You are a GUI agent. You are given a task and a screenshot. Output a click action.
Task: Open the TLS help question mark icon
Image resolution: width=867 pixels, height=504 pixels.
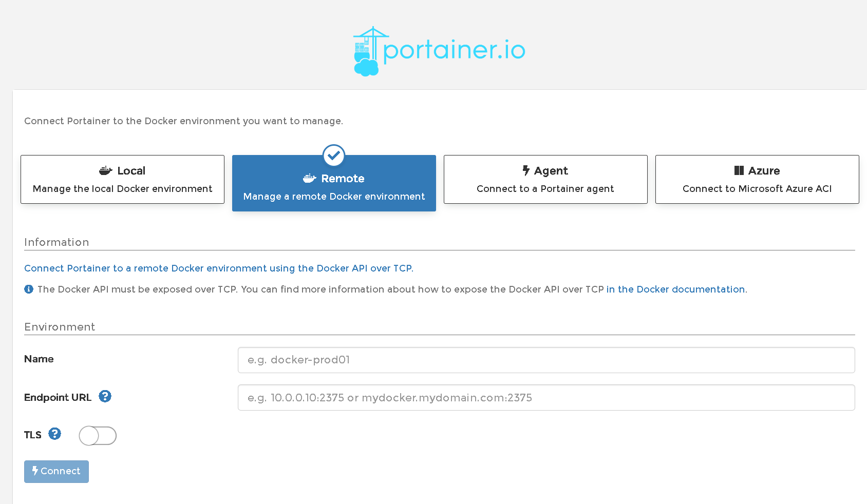coord(55,434)
